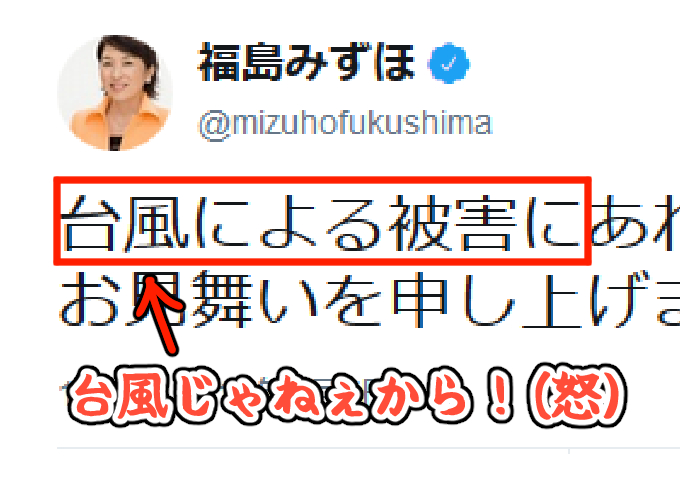Screen dimensions: 680x492
Task: Click the partly cut-off text あわ after the red box
Action: pyautogui.click(x=636, y=223)
